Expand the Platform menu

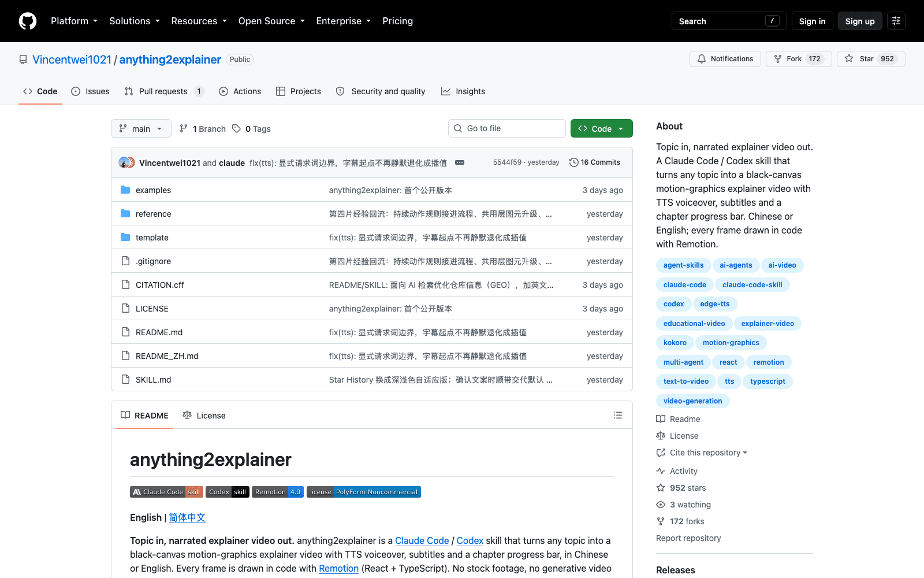74,21
